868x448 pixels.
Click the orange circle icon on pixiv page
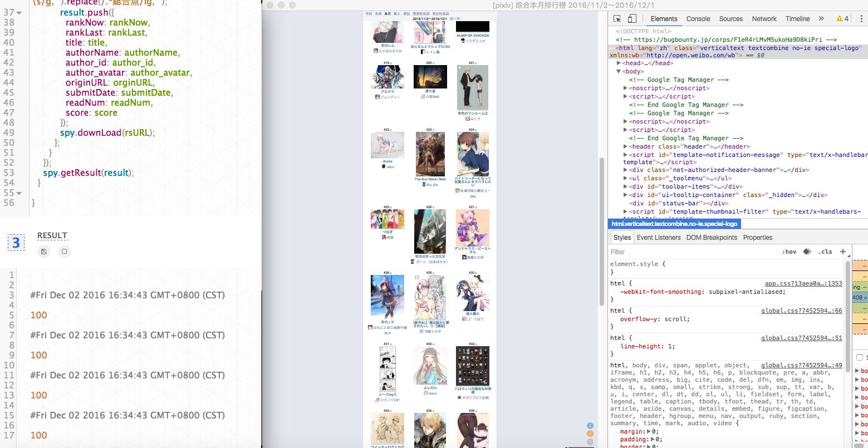coord(590,434)
